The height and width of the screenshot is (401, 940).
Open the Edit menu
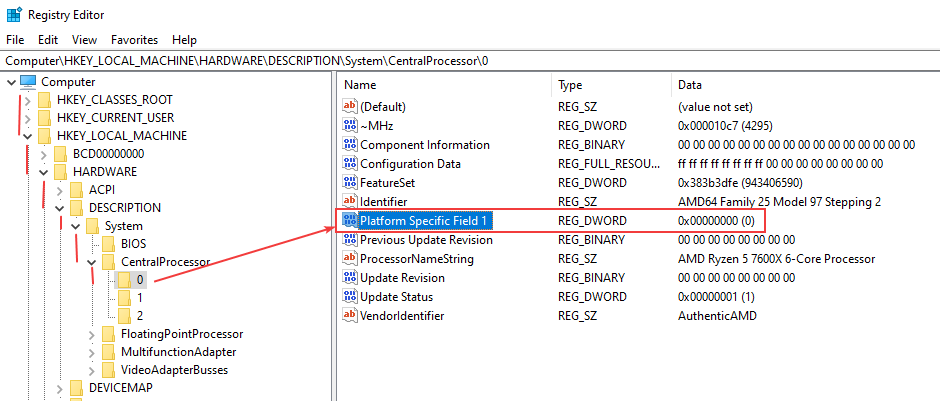(48, 40)
